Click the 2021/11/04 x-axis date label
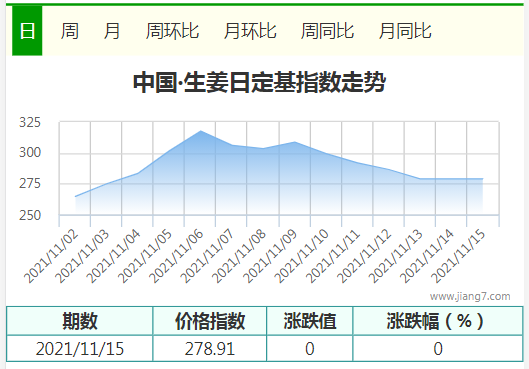 coord(114,256)
